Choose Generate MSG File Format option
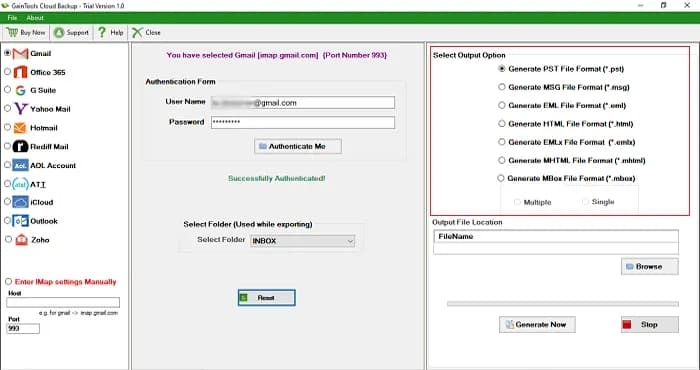The width and height of the screenshot is (700, 370). pos(502,87)
